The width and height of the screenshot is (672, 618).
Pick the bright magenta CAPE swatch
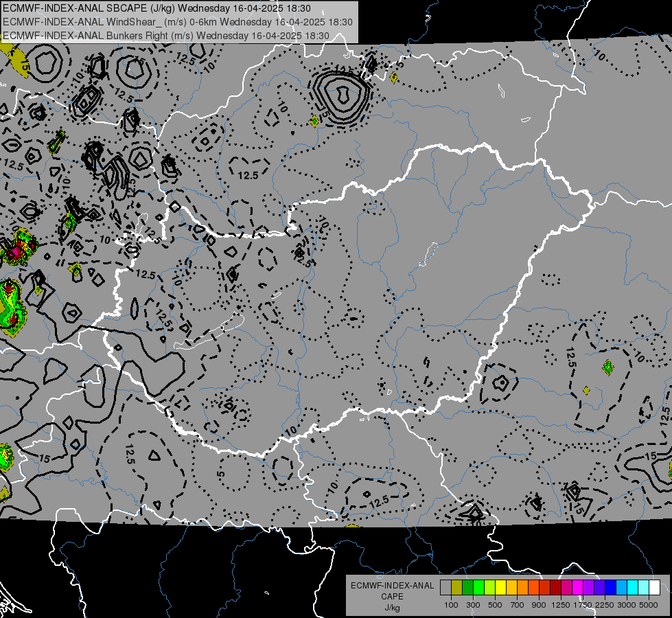tap(578, 588)
